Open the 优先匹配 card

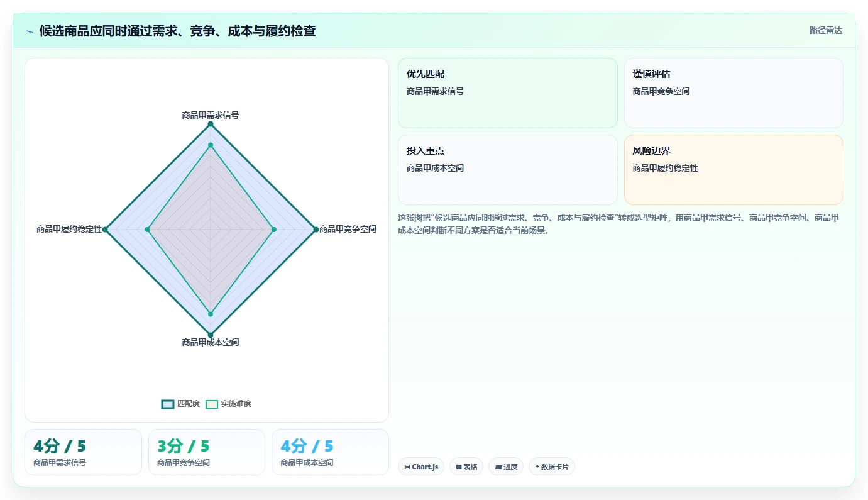tap(508, 93)
